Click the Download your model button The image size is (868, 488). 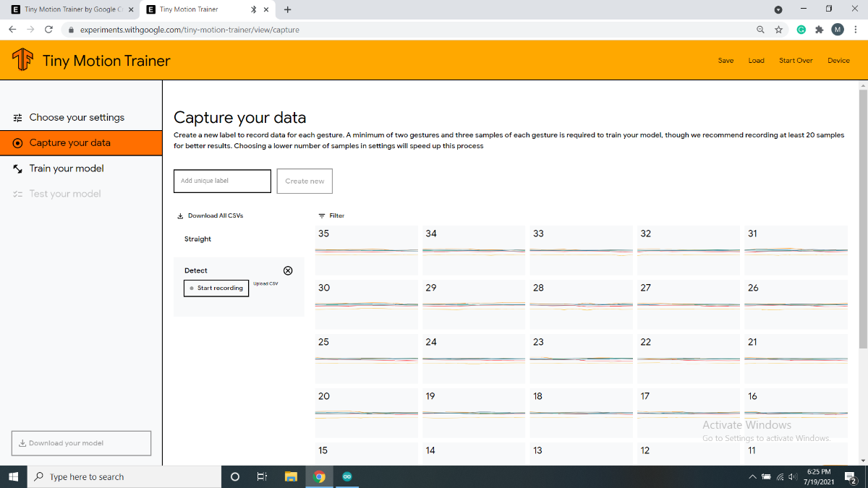point(81,443)
